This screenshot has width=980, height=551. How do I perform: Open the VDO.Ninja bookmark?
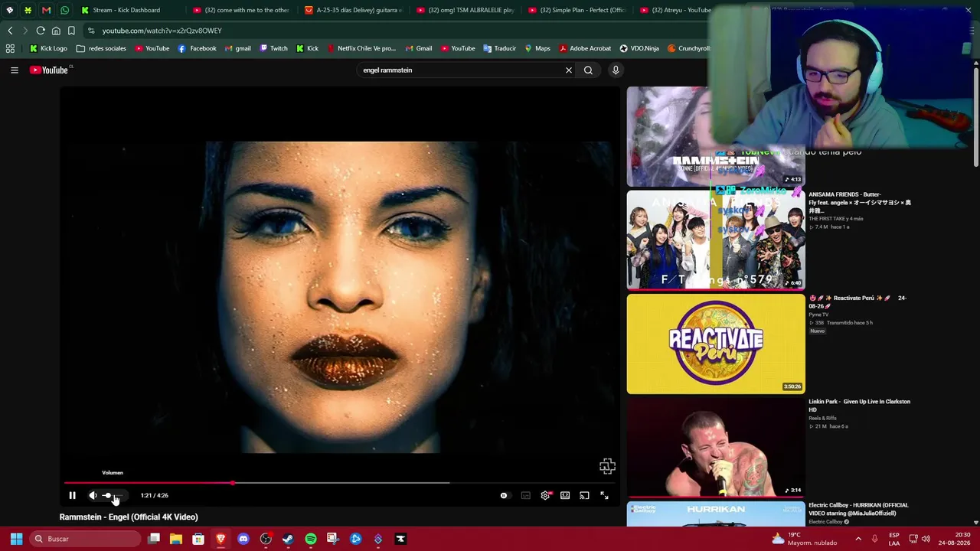(639, 48)
